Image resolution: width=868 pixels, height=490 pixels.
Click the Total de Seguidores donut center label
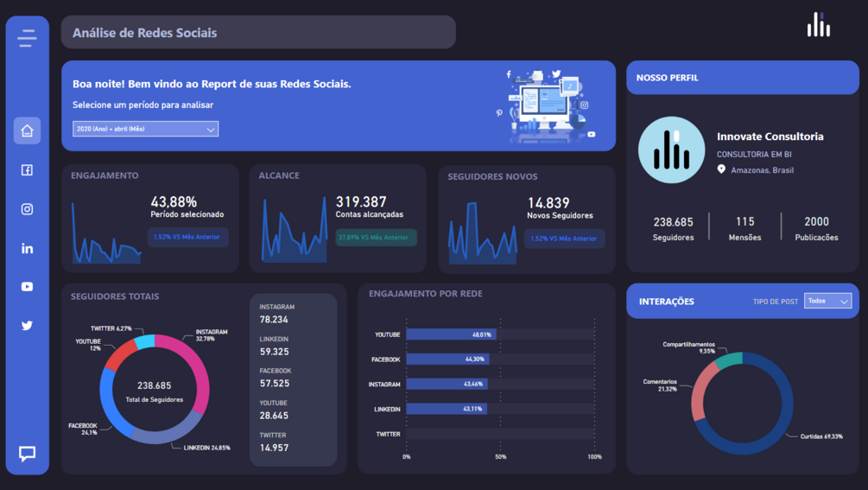point(154,399)
